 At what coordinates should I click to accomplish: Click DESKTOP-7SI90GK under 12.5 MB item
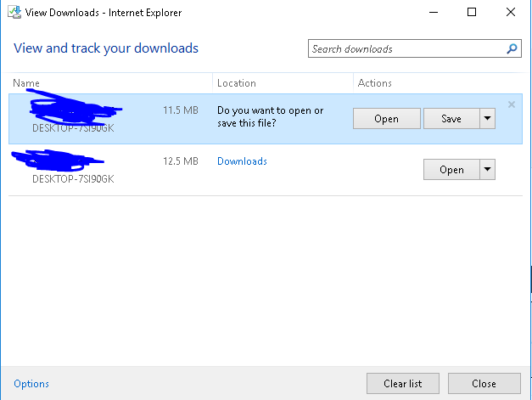73,179
